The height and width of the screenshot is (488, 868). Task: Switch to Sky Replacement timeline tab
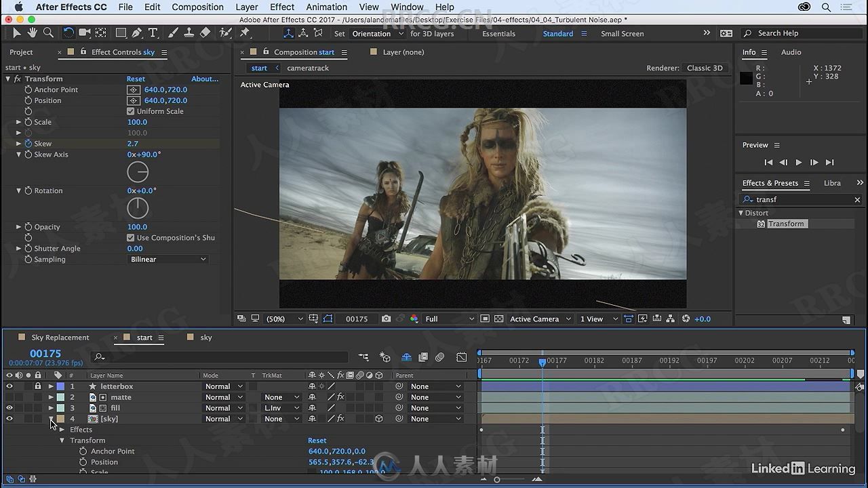(x=60, y=338)
